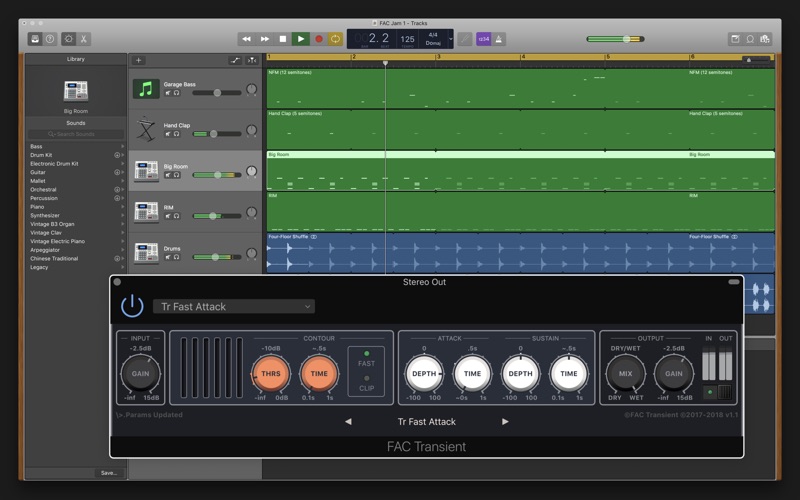
Task: Click the Search Sounds field in Library
Action: pyautogui.click(x=76, y=134)
